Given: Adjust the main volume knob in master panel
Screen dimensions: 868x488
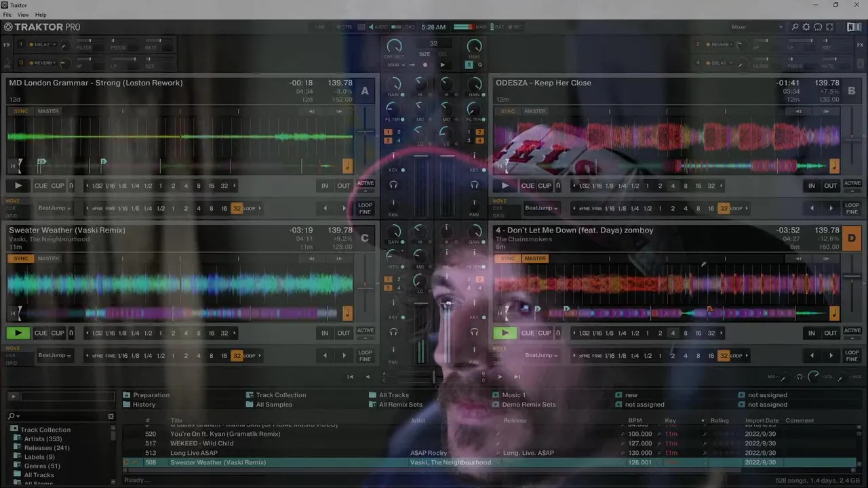Looking at the screenshot, I should 475,46.
